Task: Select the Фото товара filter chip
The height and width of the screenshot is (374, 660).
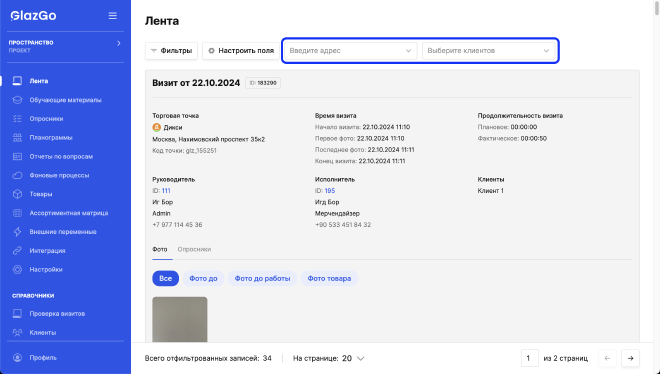Action: point(329,279)
